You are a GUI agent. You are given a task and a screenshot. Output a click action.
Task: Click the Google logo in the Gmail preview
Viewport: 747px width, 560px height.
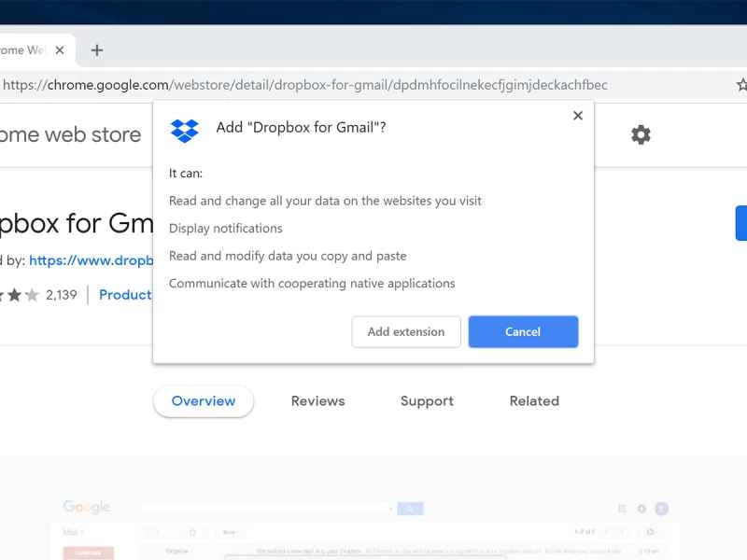tap(86, 506)
